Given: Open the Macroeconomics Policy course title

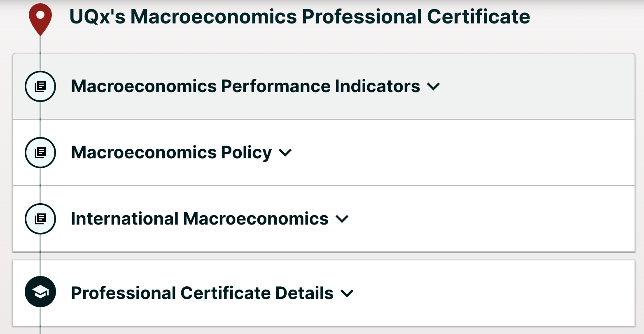Looking at the screenshot, I should [171, 153].
